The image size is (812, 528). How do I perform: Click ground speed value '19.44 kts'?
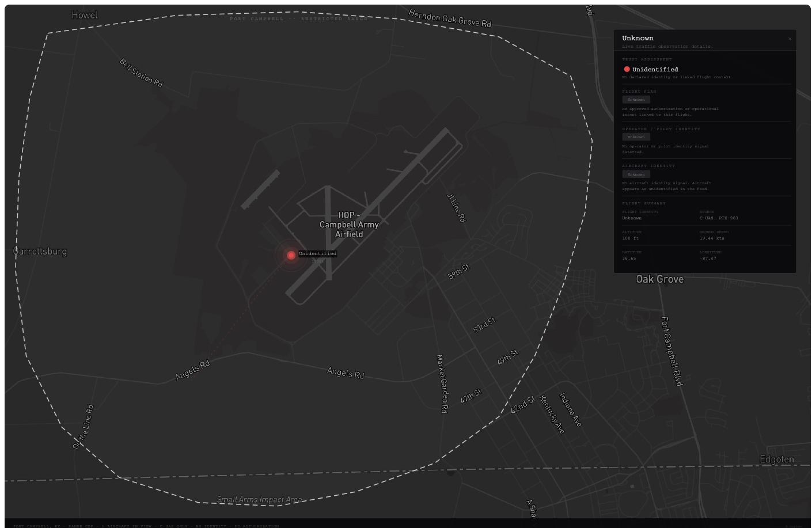(712, 238)
